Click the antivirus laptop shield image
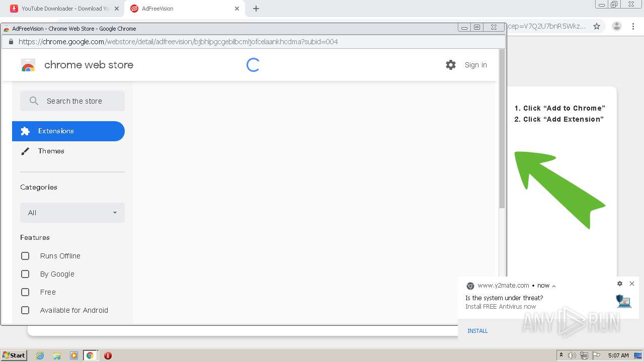This screenshot has width=644, height=362. tap(623, 301)
